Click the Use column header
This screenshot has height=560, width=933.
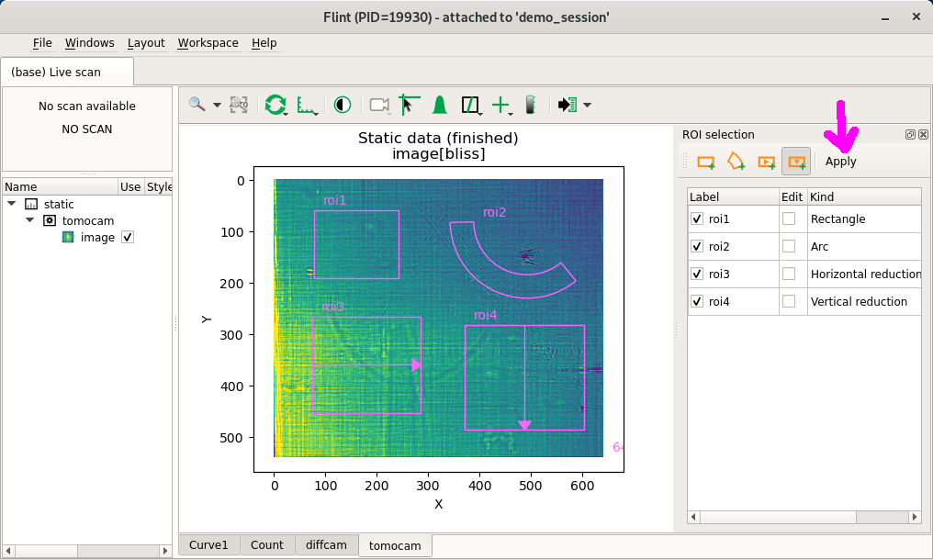(x=130, y=187)
